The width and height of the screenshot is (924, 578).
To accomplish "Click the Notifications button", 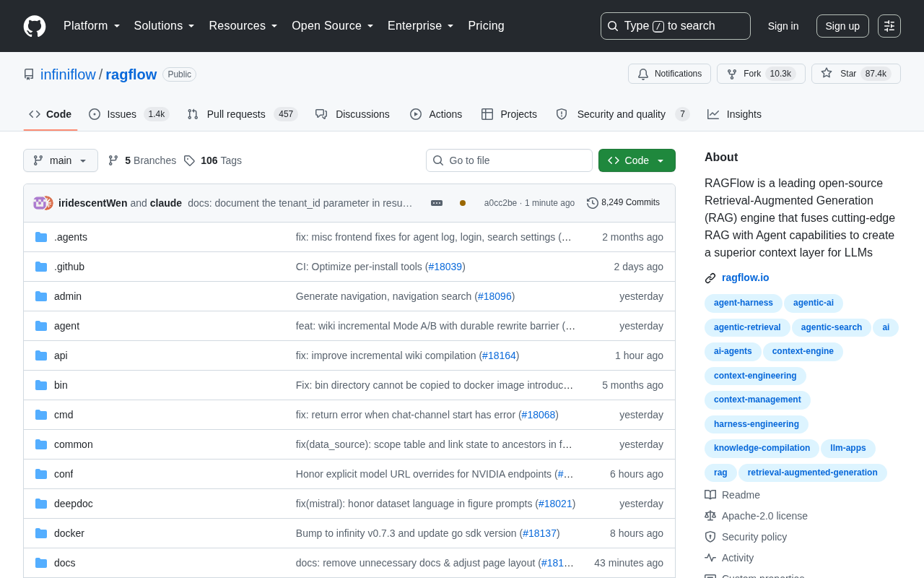I will (669, 74).
